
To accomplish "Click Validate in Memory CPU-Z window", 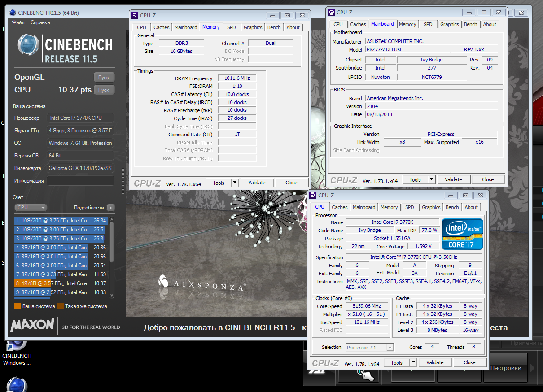I will click(257, 183).
